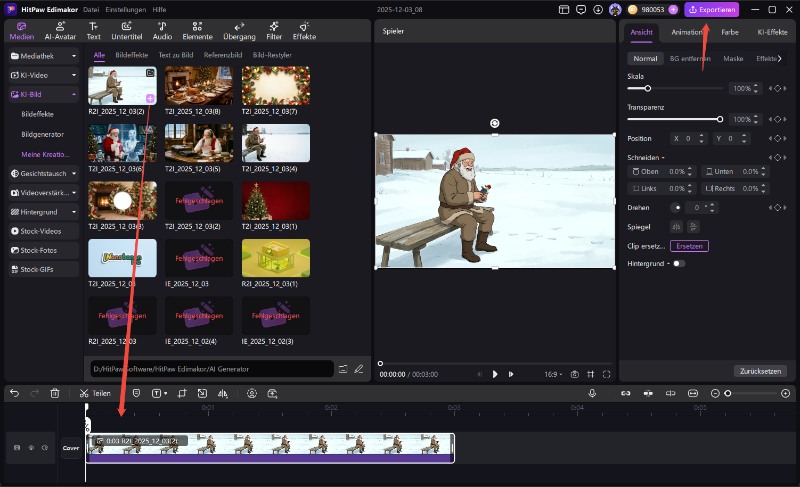
Task: Open the AI-Avatar tool
Action: pos(60,31)
